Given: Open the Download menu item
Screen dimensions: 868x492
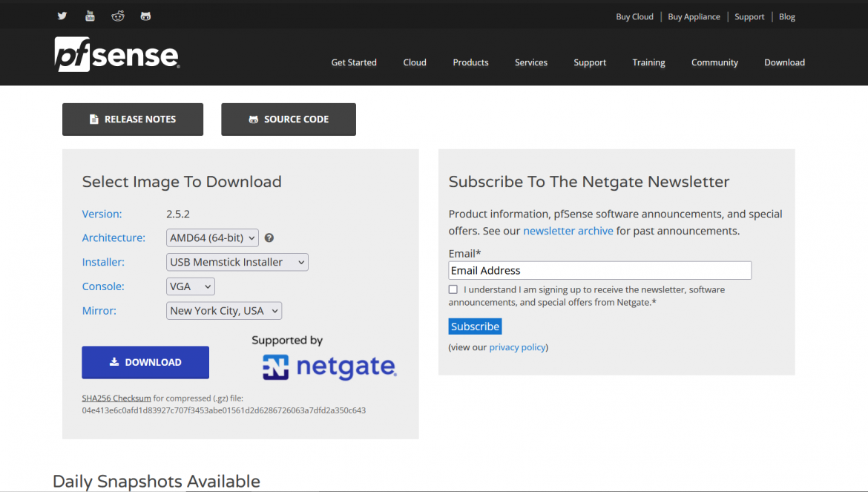Looking at the screenshot, I should coord(784,62).
